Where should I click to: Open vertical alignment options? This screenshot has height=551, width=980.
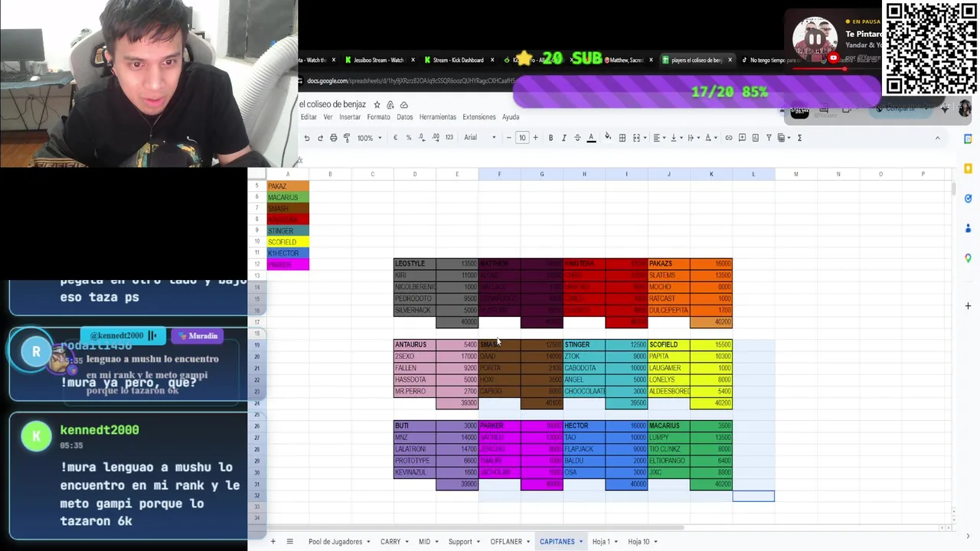coord(675,138)
